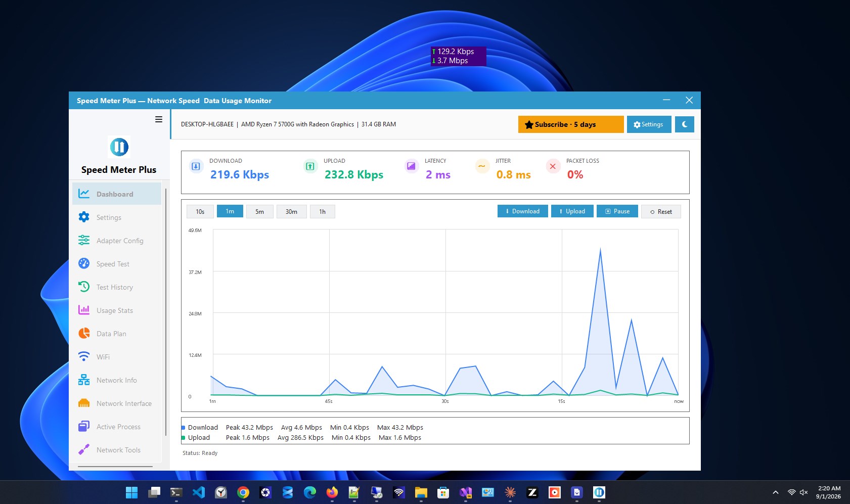
Task: Click the floating speed overlay widget
Action: click(458, 56)
